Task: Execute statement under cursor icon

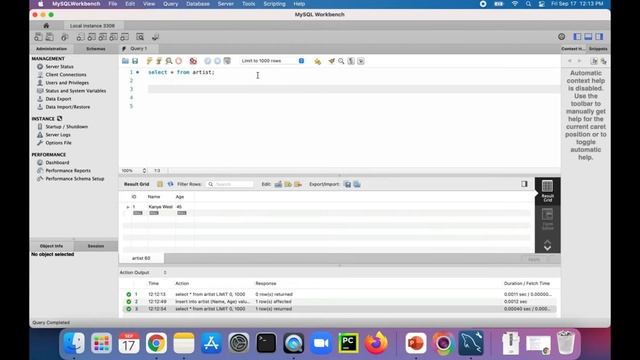Action: pos(159,61)
